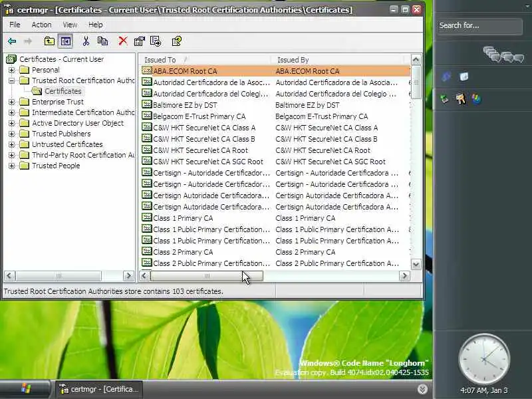Screen dimensions: 532x399
Task: Click the tree pane horizontal scrollbar thumb
Action: [59, 276]
